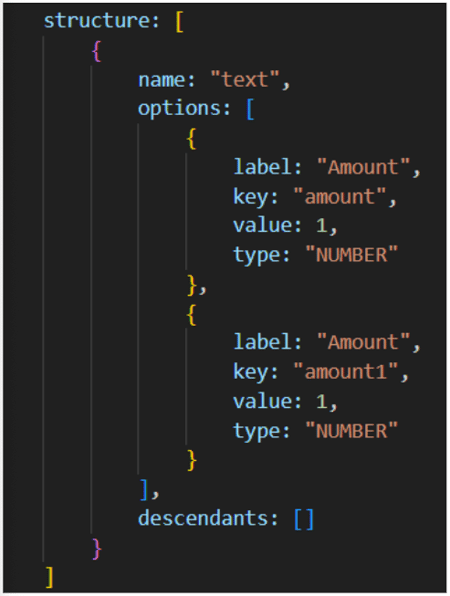
Task: Select the "text" string value
Action: [x=245, y=79]
